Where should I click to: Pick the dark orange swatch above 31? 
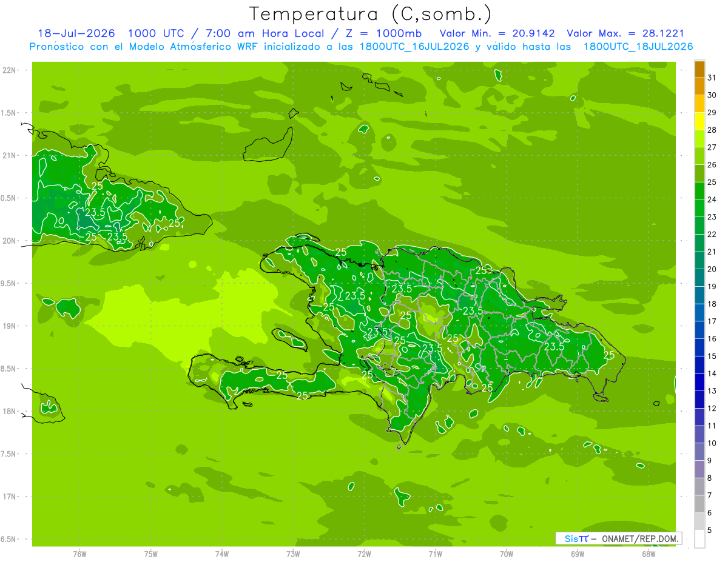699,69
